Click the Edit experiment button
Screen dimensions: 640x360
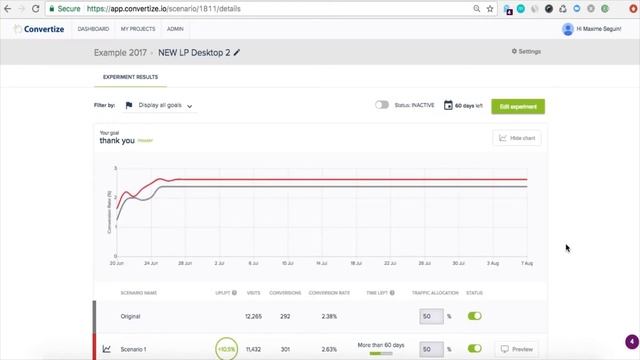click(x=518, y=107)
